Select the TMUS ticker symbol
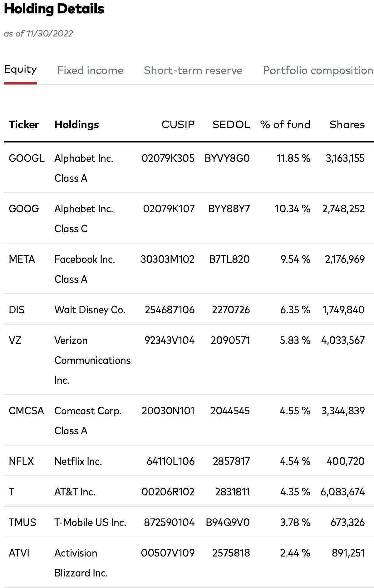The width and height of the screenshot is (374, 588). (22, 522)
